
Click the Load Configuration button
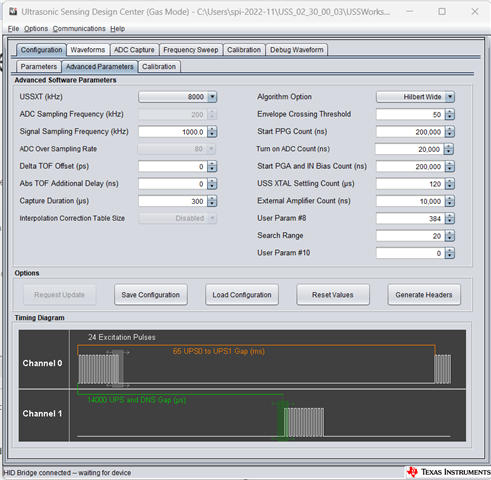242,295
